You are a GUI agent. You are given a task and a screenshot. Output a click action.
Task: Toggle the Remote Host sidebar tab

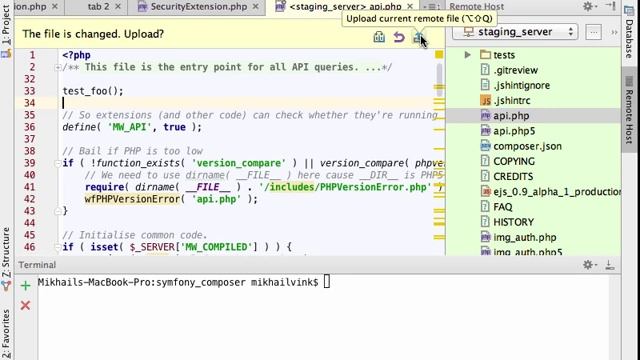[629, 110]
